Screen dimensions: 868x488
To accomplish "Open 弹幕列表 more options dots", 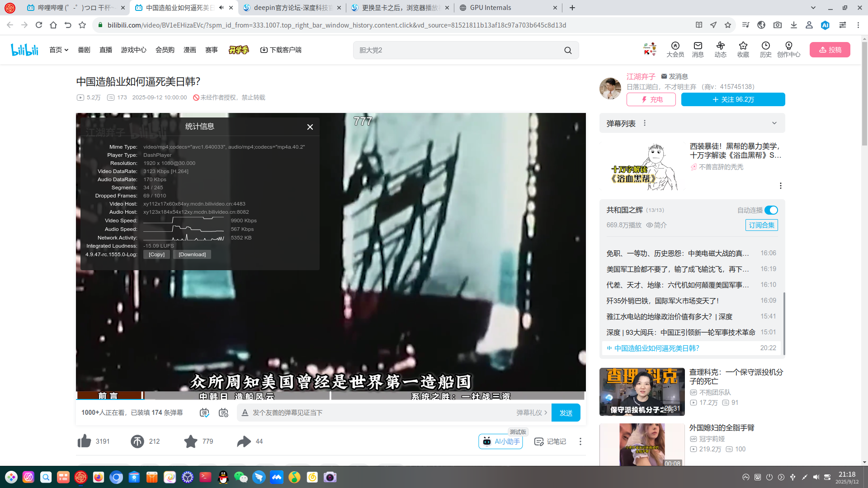I will coord(645,123).
